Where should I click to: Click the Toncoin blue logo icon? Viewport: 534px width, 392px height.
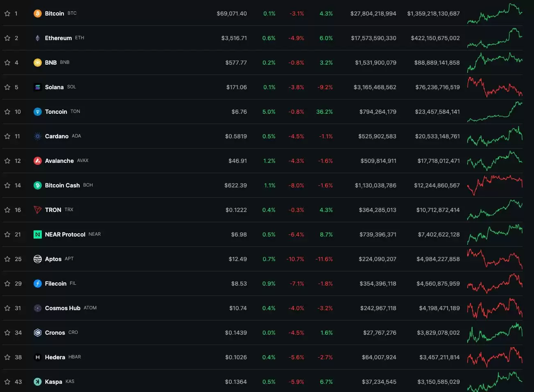(38, 112)
